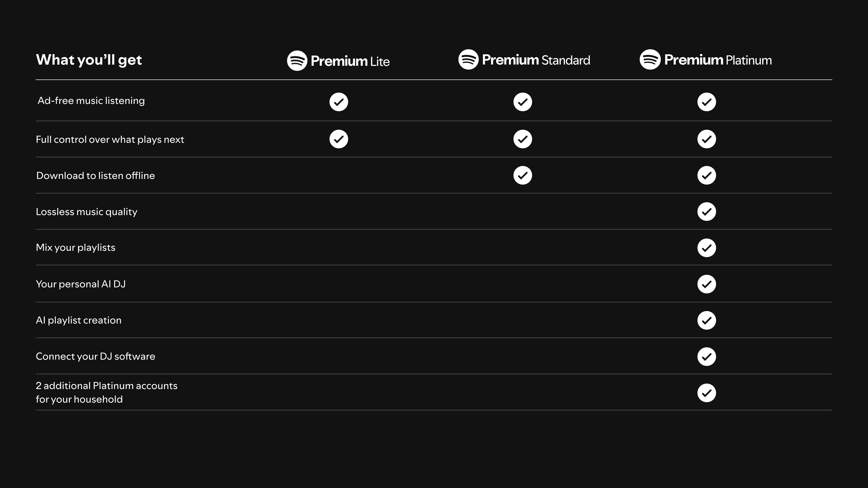Click the Spotify logo beside Premium Lite

tap(297, 61)
